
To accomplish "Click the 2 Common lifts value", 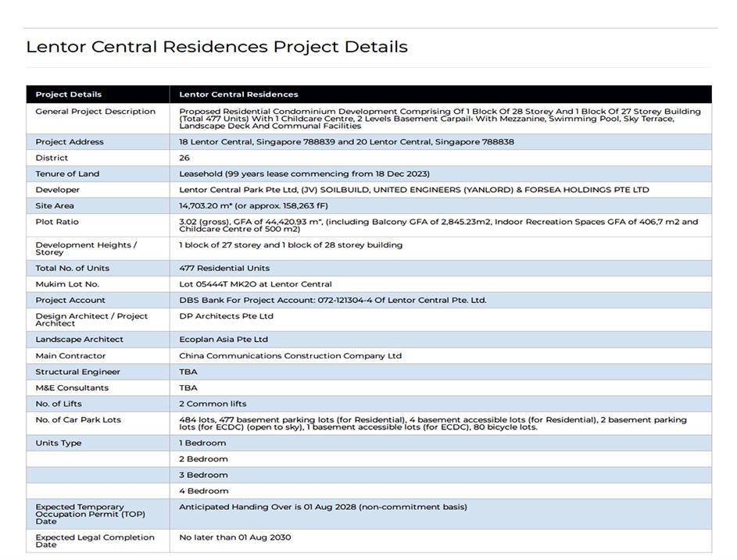I will tap(213, 404).
